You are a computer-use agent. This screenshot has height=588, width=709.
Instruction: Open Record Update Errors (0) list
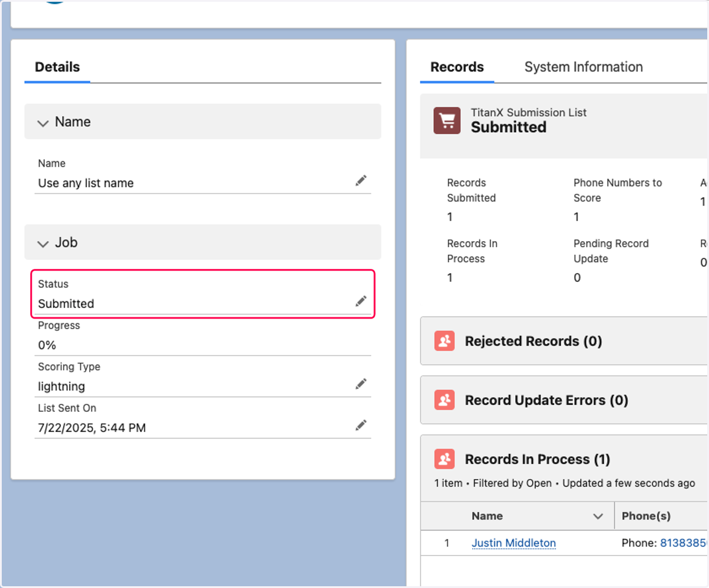point(547,400)
